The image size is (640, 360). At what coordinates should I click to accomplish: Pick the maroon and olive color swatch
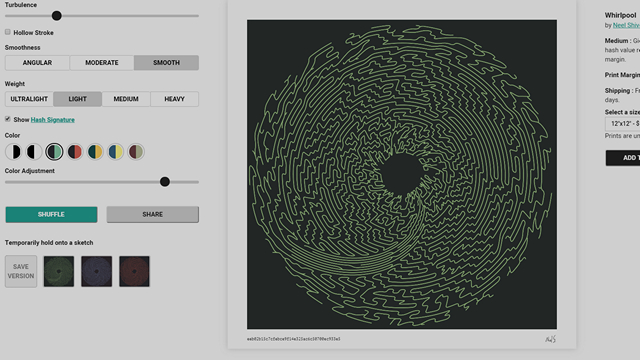coord(136,152)
